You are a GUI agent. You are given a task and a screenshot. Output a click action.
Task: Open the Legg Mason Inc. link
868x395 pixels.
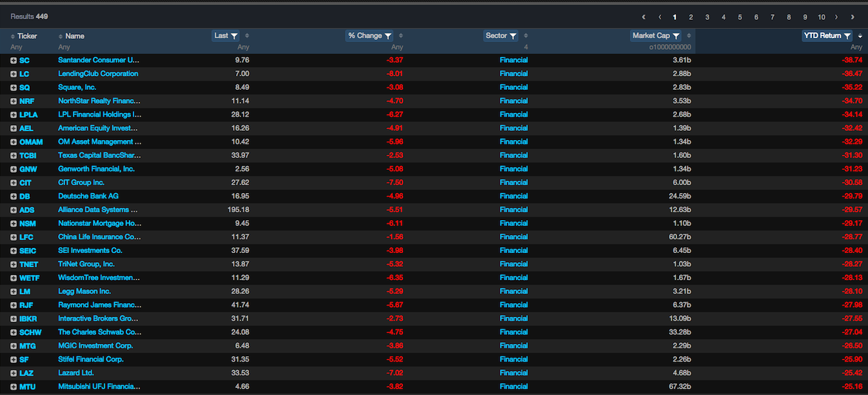click(84, 291)
